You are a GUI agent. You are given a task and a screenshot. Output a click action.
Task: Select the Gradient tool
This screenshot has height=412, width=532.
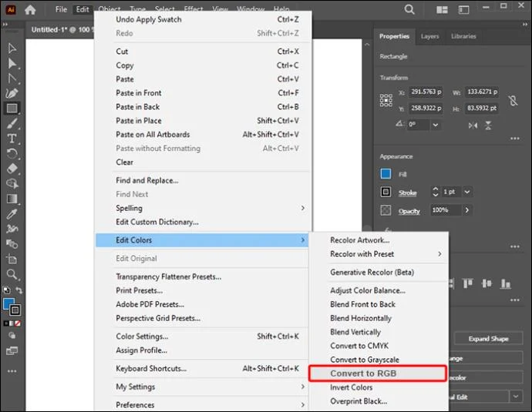pos(12,199)
